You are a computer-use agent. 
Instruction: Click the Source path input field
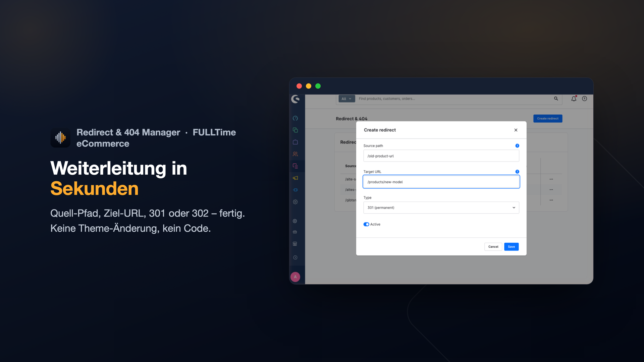[x=441, y=156]
